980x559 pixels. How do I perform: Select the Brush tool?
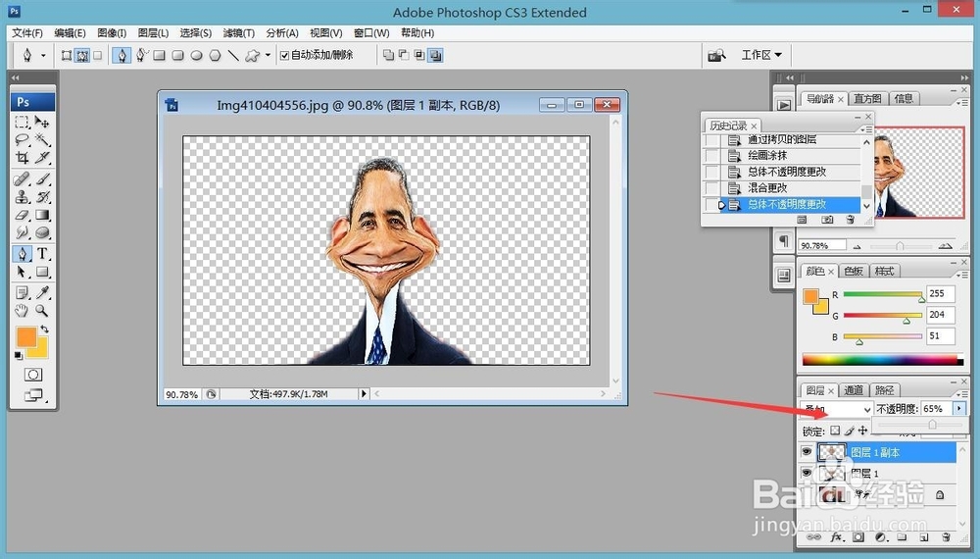[x=42, y=178]
